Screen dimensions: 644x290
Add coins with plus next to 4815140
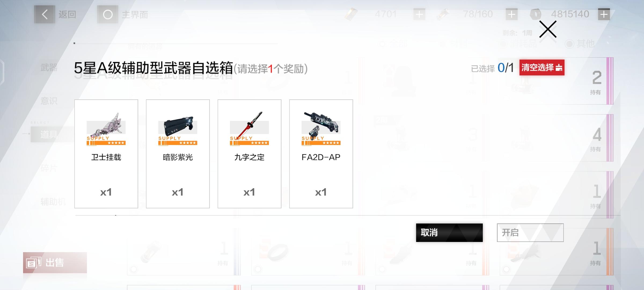pyautogui.click(x=604, y=14)
